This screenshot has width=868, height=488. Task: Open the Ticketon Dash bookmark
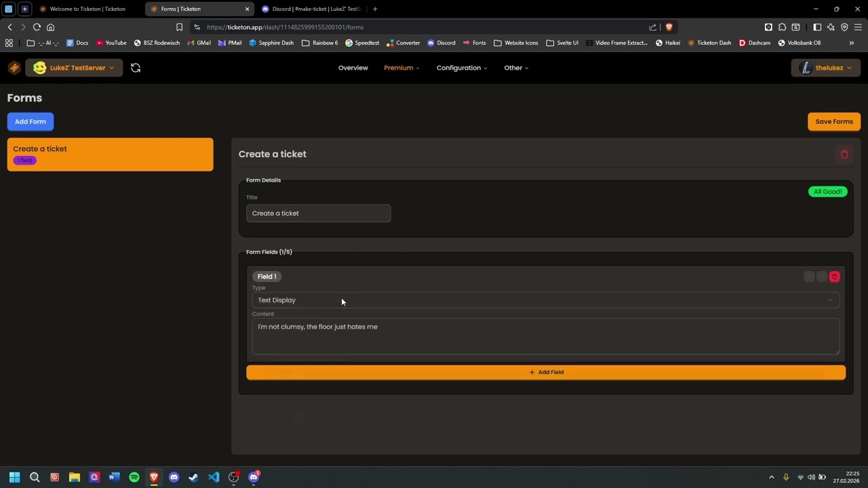710,43
